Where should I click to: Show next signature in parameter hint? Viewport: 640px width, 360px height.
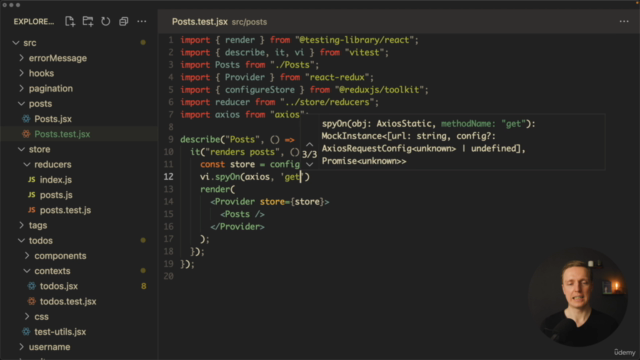tap(309, 164)
